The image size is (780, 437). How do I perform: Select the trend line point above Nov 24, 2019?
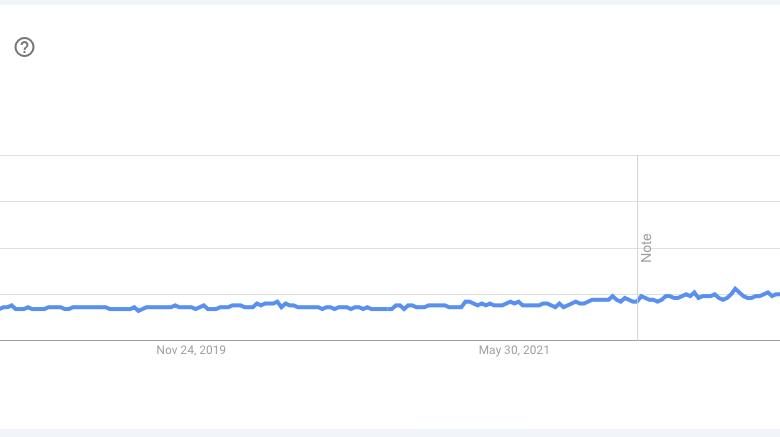pyautogui.click(x=191, y=308)
